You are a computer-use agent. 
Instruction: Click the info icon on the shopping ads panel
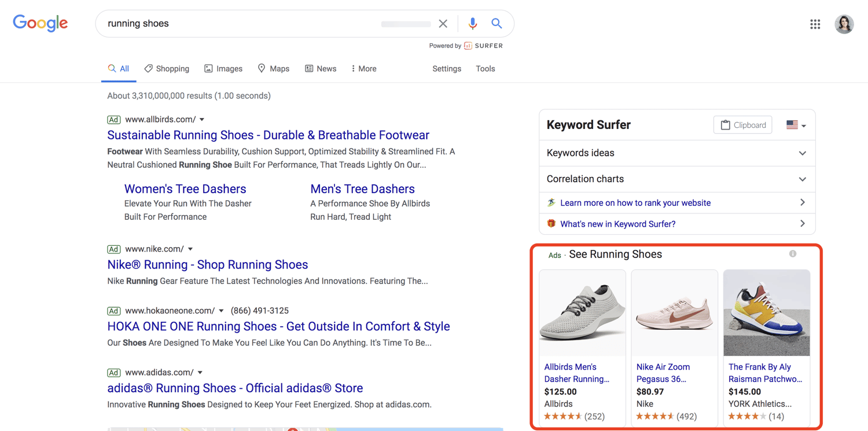point(793,253)
